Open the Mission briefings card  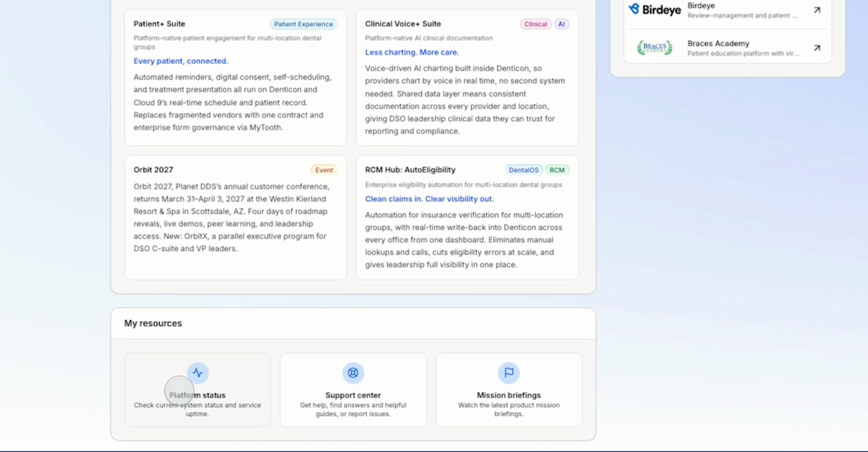pyautogui.click(x=509, y=390)
